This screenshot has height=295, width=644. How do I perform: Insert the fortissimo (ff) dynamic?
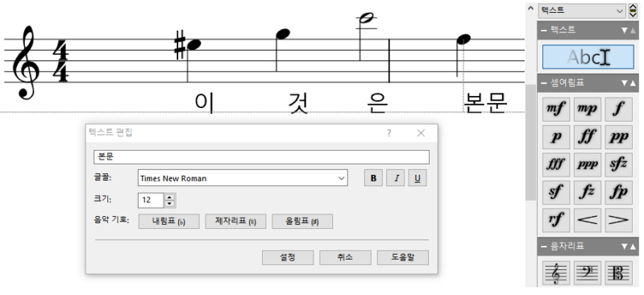pos(588,137)
